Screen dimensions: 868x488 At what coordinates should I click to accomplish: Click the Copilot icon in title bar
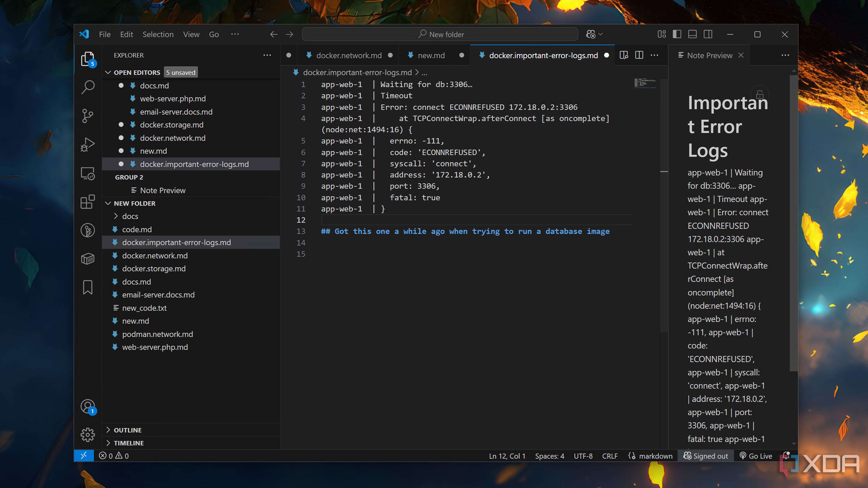tap(590, 34)
